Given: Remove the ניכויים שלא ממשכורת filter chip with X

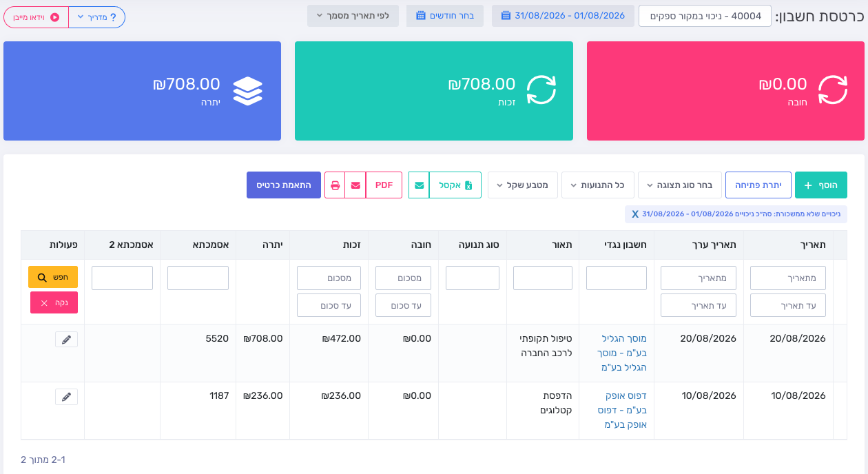Looking at the screenshot, I should coord(635,214).
